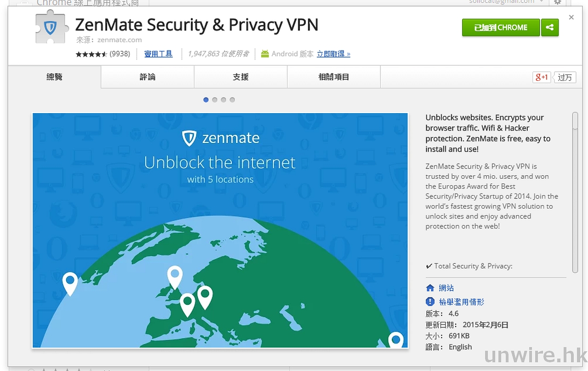The width and height of the screenshot is (588, 371).
Task: Click the 實用工具 category link
Action: click(158, 54)
